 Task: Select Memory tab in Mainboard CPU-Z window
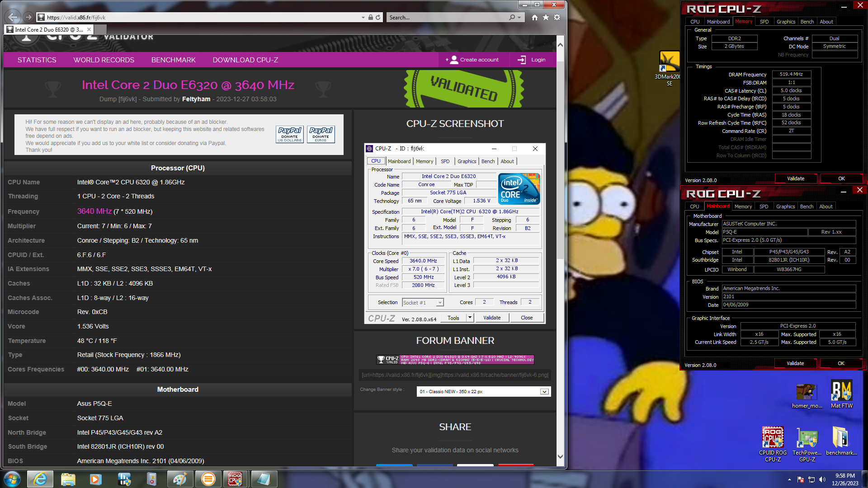pos(743,206)
